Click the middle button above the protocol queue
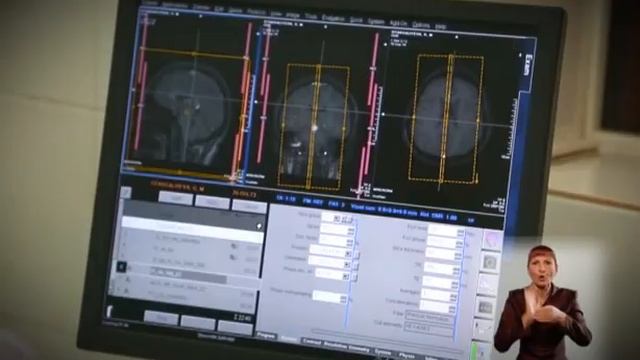Viewport: 640px width, 360px height. (x=212, y=202)
